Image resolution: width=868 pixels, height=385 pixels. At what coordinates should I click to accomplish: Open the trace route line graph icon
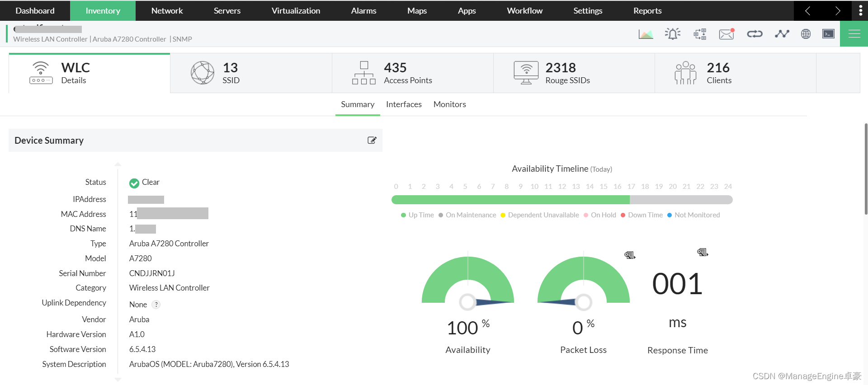point(782,34)
